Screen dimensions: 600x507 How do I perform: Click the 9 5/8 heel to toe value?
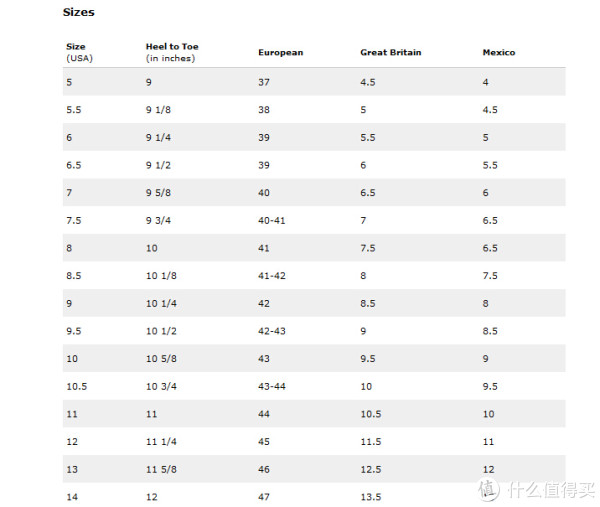coord(158,193)
